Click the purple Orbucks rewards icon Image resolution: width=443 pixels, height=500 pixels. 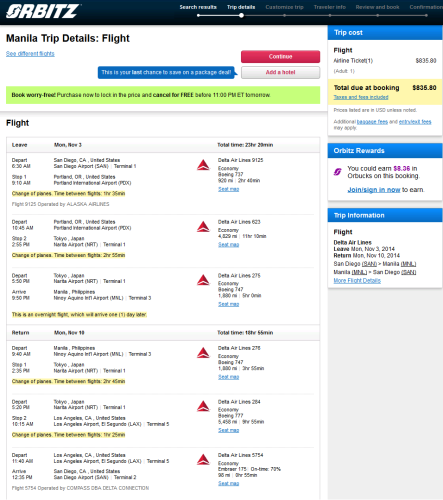(x=338, y=172)
